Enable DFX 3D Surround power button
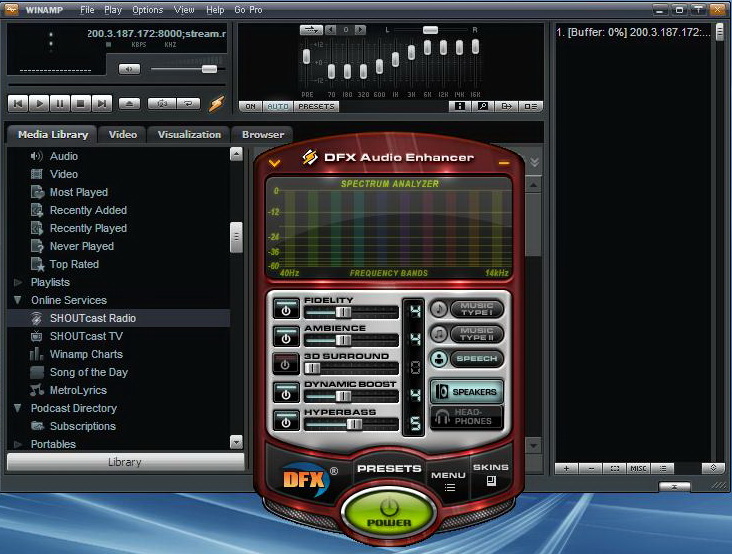 (285, 364)
